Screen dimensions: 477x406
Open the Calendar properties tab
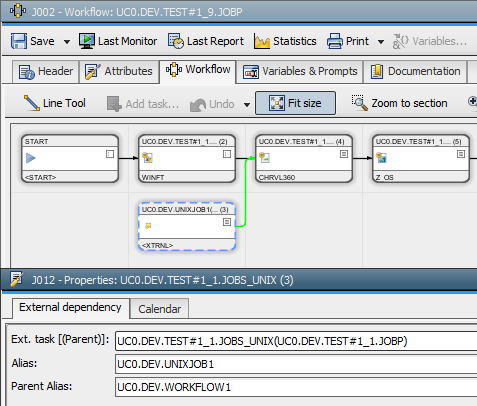point(160,309)
